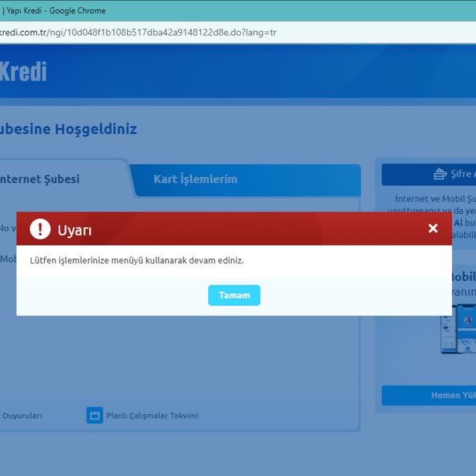
Task: Click the Yapı Kredi logo
Action: 24,71
